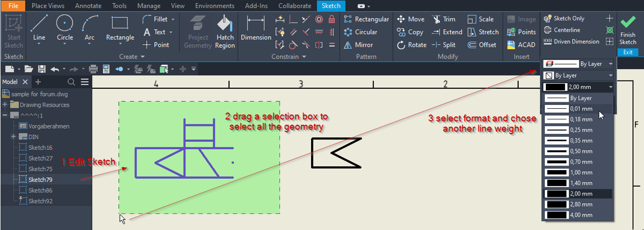Expand the DIN tree node

[13, 137]
